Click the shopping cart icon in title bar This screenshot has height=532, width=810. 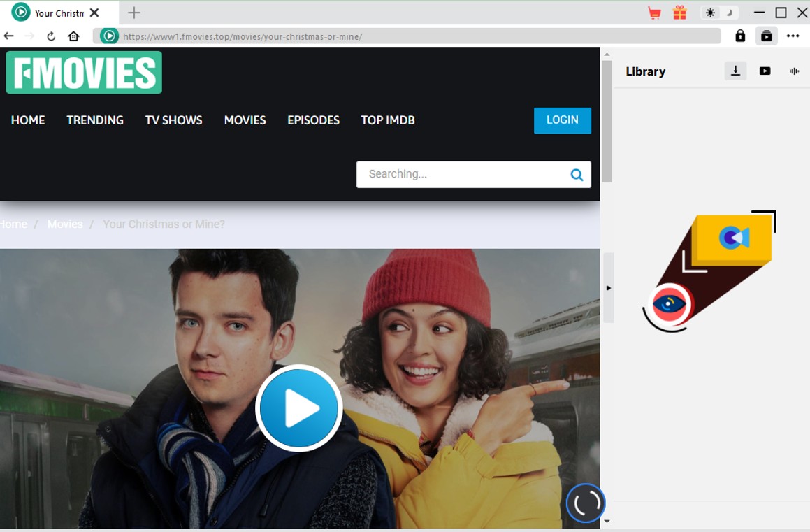(x=654, y=13)
